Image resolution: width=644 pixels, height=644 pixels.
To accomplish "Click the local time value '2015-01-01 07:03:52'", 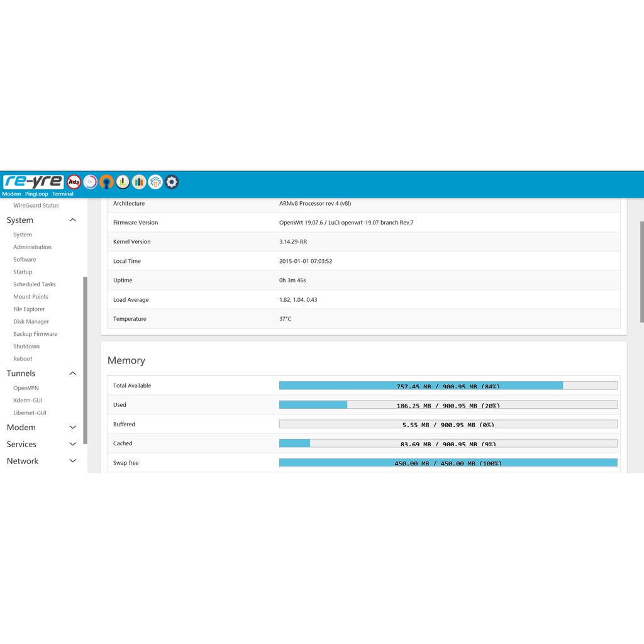I will coord(306,261).
